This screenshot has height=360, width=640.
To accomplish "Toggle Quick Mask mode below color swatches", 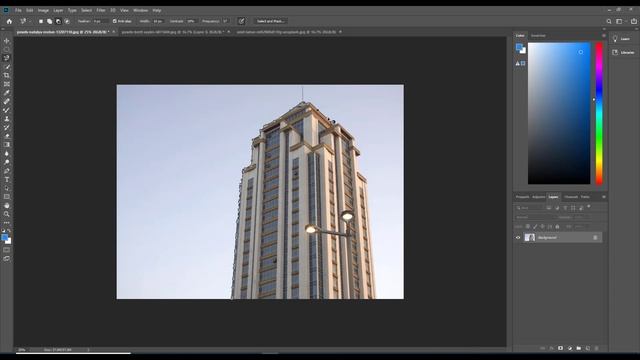I will pyautogui.click(x=7, y=250).
